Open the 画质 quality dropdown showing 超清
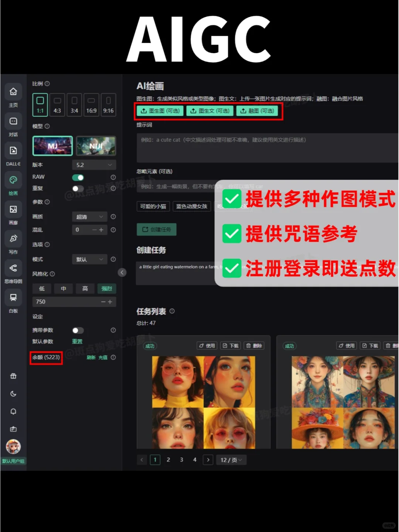Image resolution: width=399 pixels, height=532 pixels. point(89,216)
